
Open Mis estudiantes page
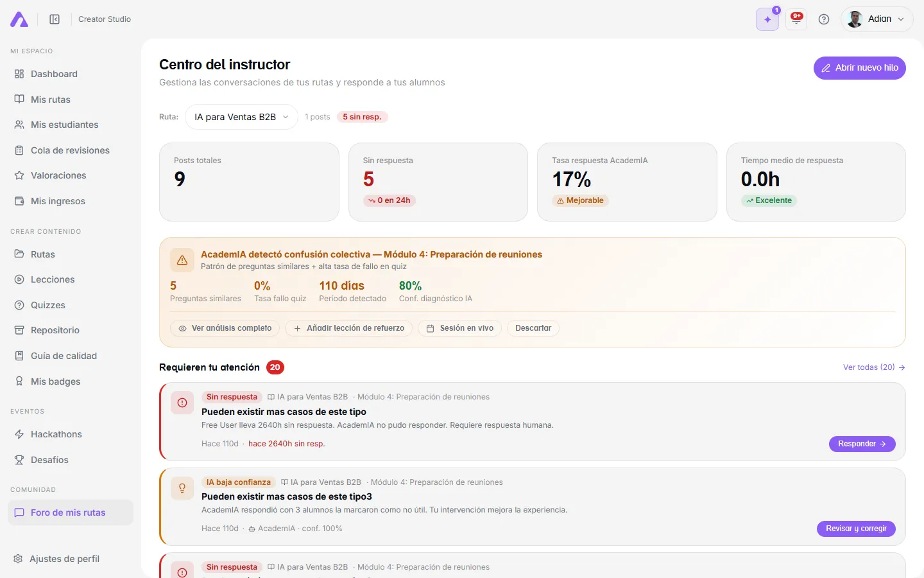pos(71,125)
